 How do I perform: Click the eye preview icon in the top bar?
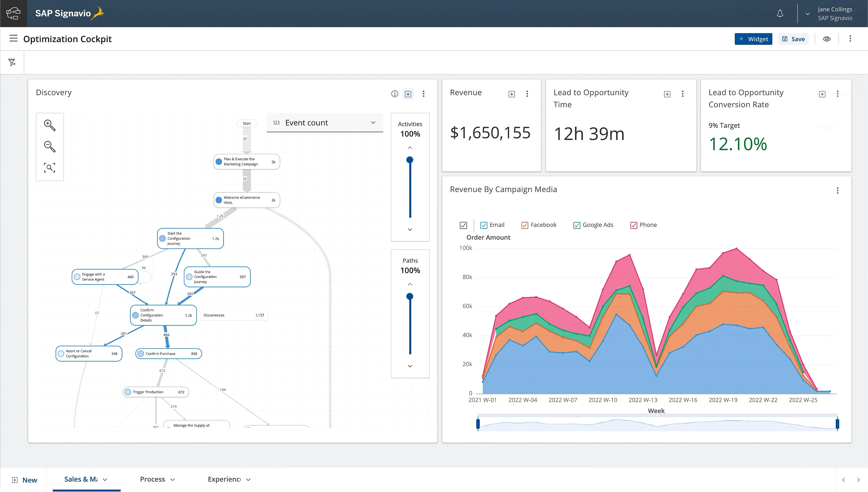click(827, 38)
